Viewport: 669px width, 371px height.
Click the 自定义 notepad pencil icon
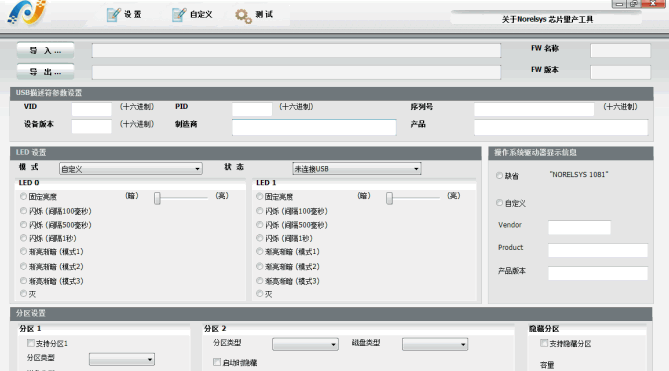(179, 14)
